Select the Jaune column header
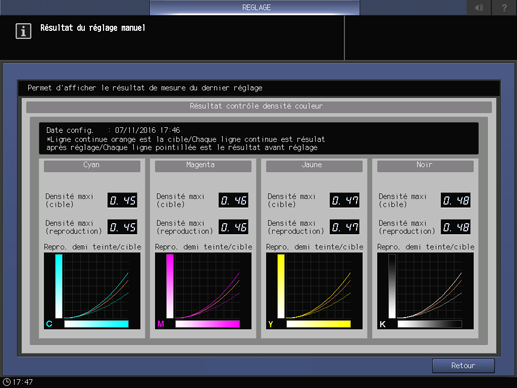 (314, 166)
